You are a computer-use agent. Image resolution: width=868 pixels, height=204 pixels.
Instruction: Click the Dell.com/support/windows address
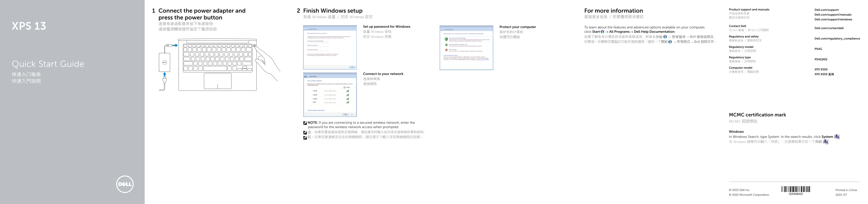tap(833, 19)
